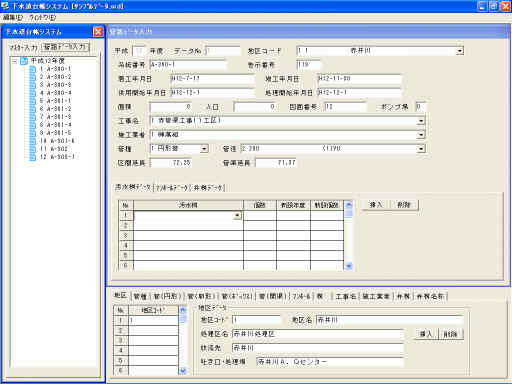Open the 施工業者 dropdown
Screen dimensions: 512x384
(421, 135)
